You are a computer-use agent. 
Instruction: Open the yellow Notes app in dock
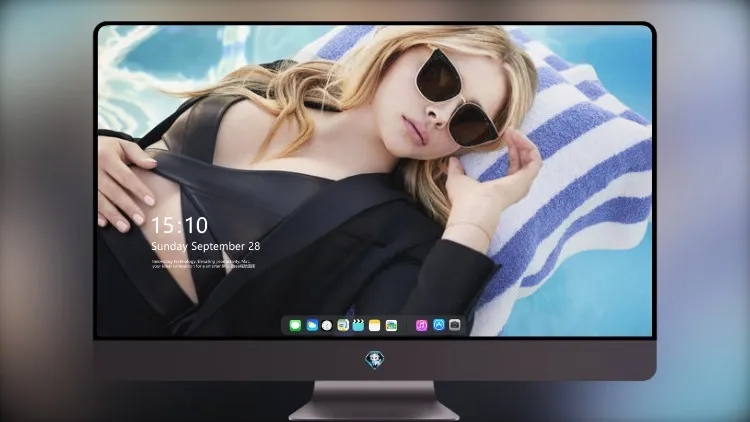(375, 326)
